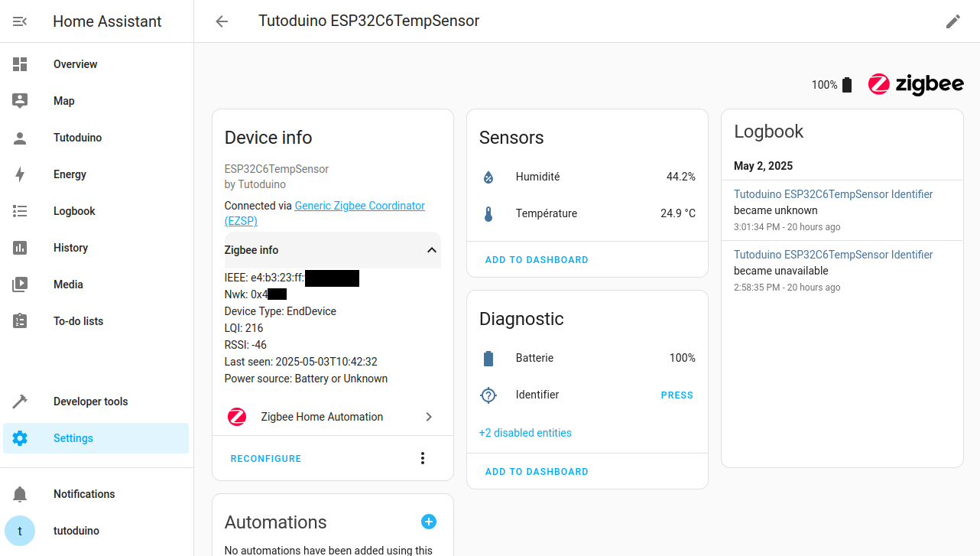Click the help icon next to Identifier
Viewport: 980px width, 556px height.
[488, 395]
